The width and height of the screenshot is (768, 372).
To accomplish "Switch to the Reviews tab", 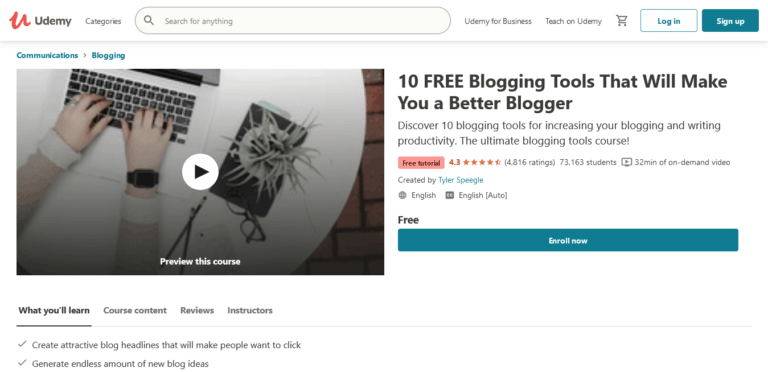I will (197, 310).
